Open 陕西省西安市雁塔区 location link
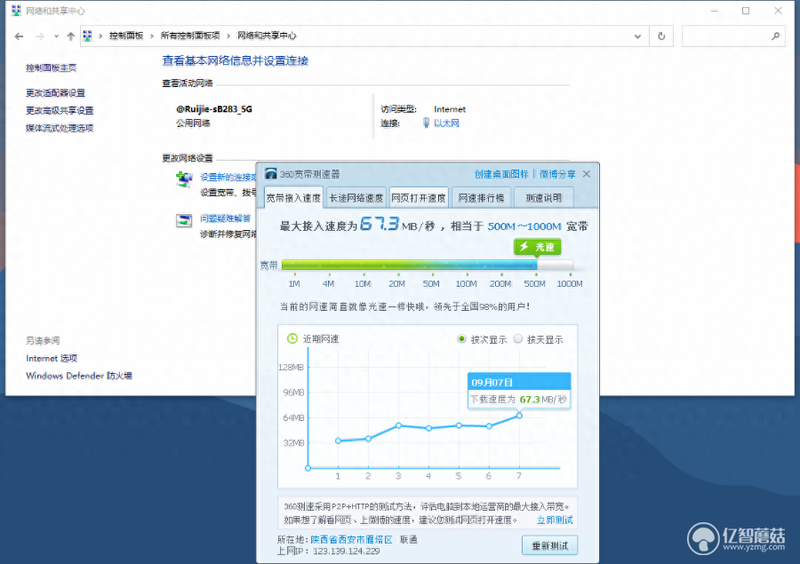The image size is (800, 564). pos(351,540)
